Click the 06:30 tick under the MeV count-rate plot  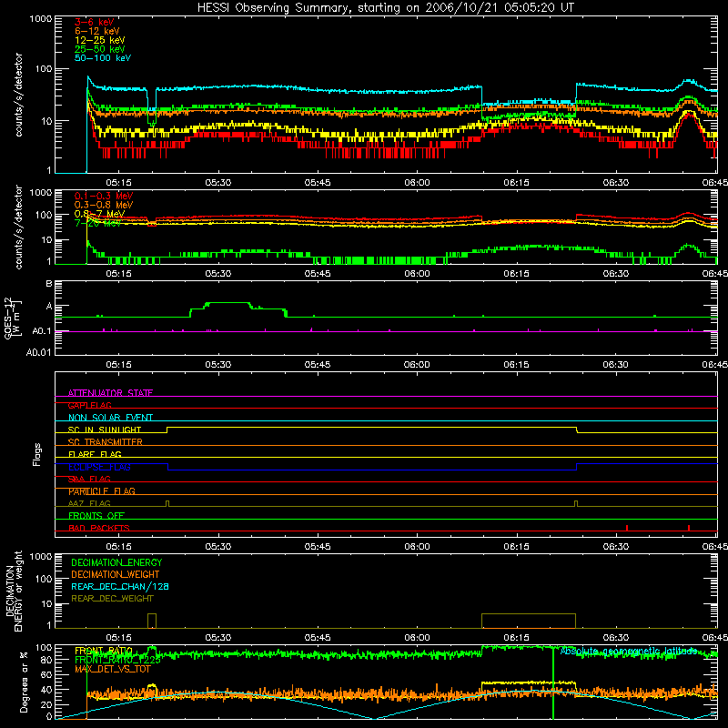tap(615, 274)
